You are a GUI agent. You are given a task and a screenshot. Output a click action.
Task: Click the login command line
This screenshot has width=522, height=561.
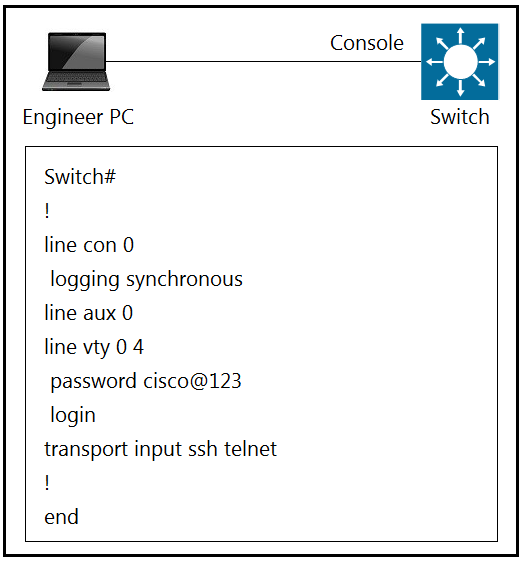(x=73, y=416)
